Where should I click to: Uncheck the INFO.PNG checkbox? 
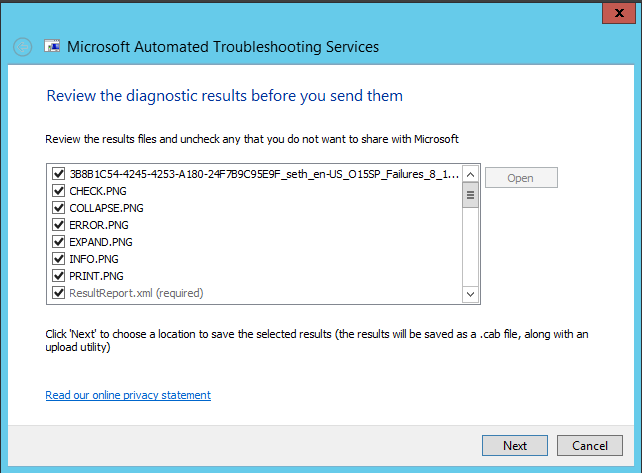[59, 259]
